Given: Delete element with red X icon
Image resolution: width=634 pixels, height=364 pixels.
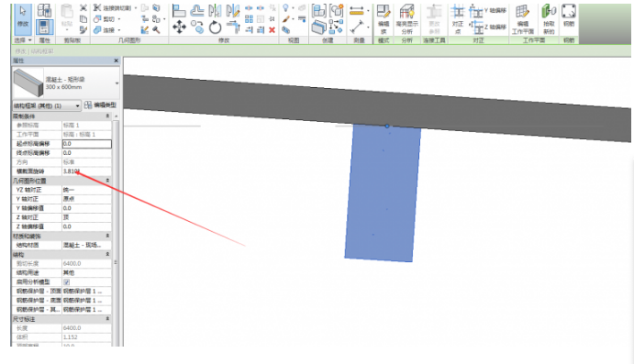Looking at the screenshot, I should click(x=273, y=30).
